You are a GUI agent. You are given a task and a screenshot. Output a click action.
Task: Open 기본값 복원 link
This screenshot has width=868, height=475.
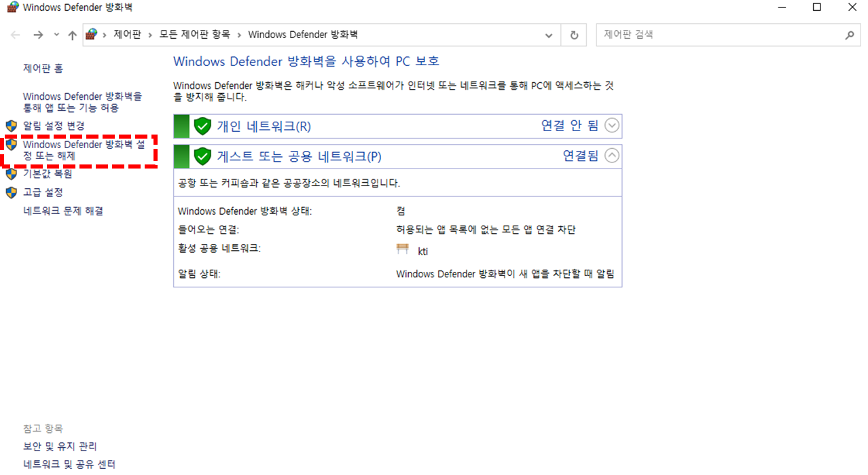(x=48, y=174)
